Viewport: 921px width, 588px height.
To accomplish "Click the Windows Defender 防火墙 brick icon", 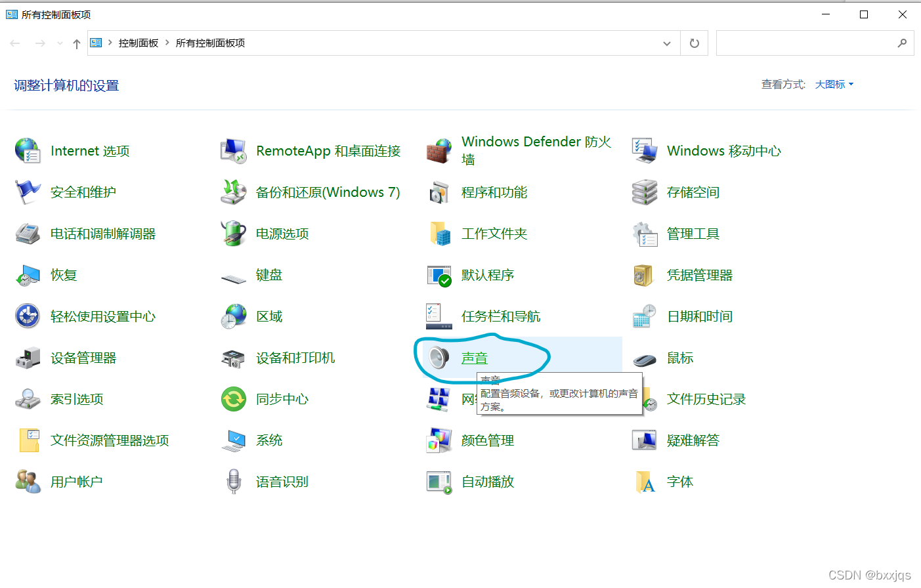I will click(439, 151).
